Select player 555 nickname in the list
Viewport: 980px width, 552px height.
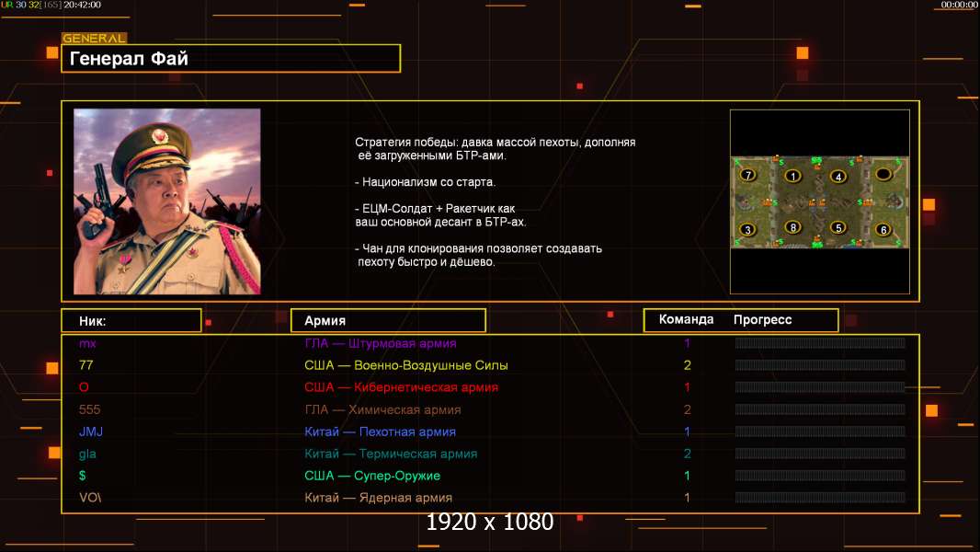(x=89, y=409)
